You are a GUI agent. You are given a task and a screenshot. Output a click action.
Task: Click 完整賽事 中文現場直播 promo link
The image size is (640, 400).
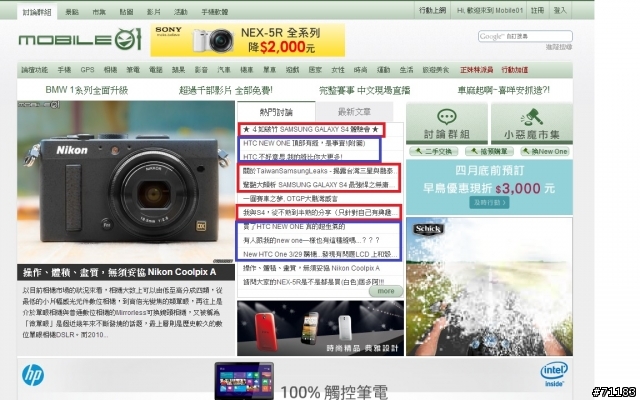click(x=364, y=90)
